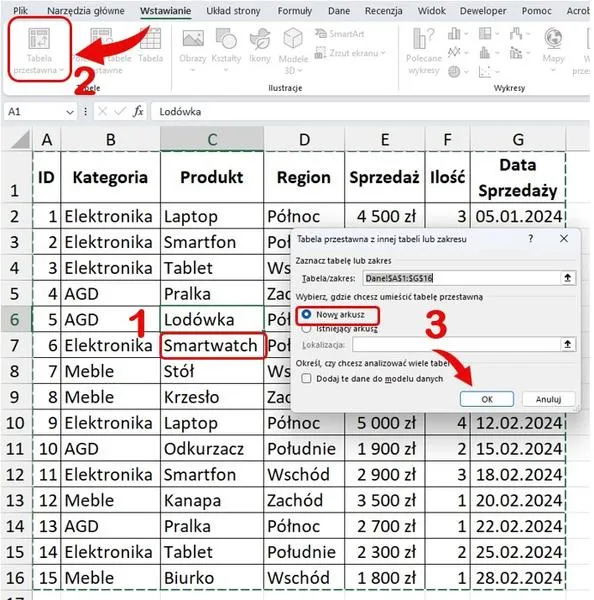Expand the Mapy dropdown
The height and width of the screenshot is (600, 594).
pos(553,70)
